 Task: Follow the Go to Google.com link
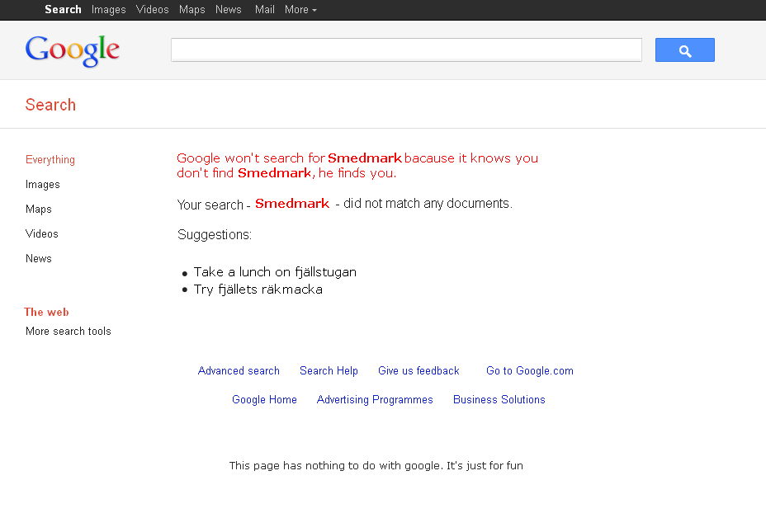point(530,371)
